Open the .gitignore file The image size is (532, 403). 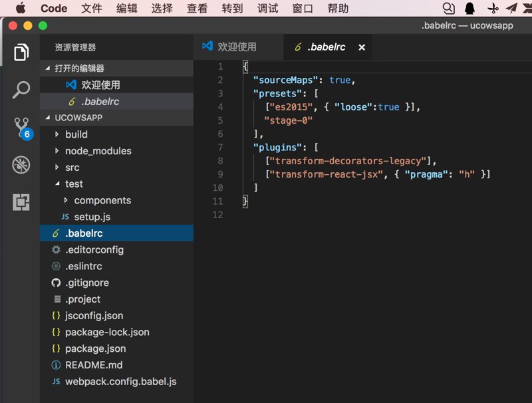tap(117, 283)
